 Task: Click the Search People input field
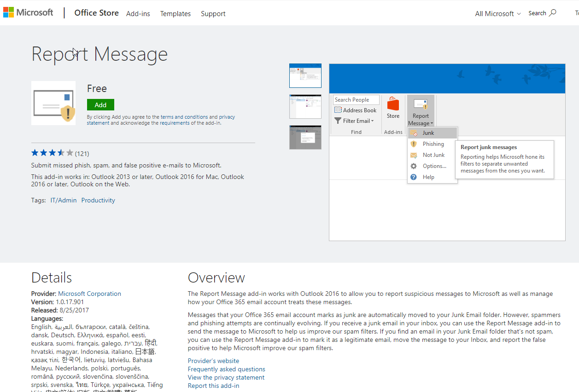coord(356,100)
